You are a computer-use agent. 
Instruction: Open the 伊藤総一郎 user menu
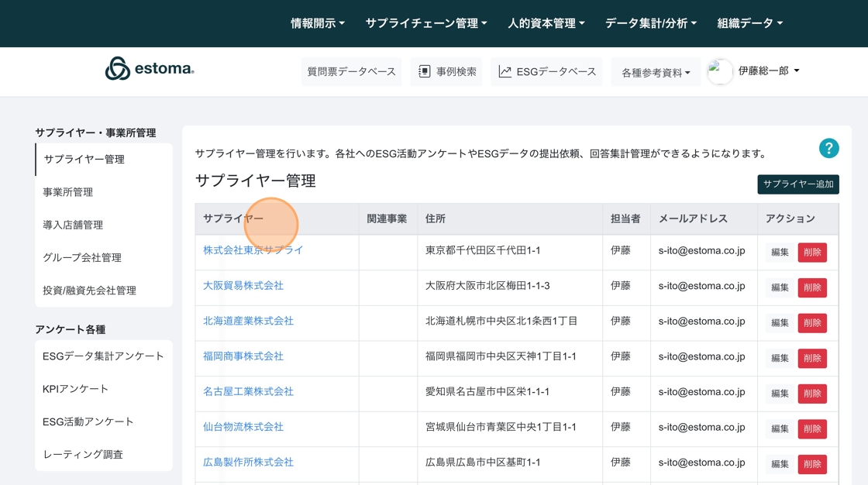[x=769, y=71]
